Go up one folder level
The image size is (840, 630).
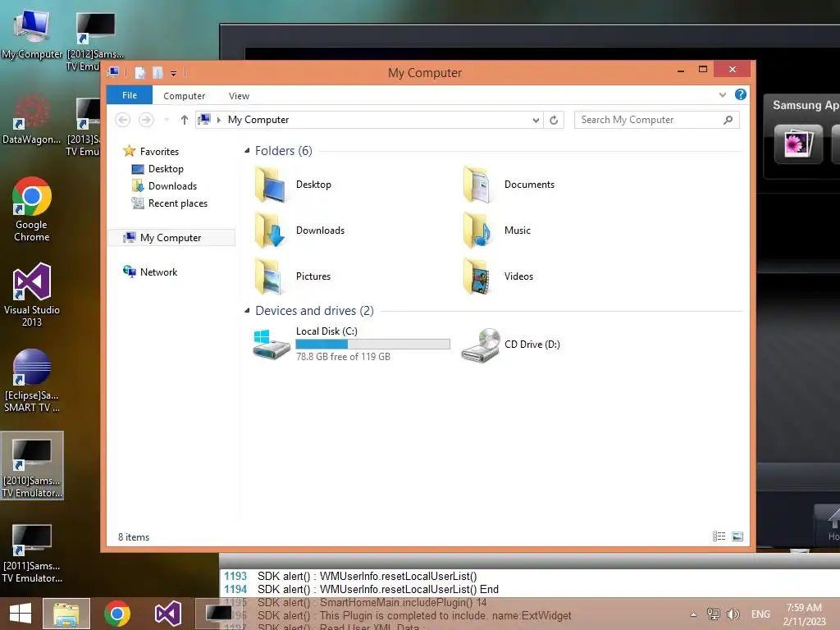point(185,120)
